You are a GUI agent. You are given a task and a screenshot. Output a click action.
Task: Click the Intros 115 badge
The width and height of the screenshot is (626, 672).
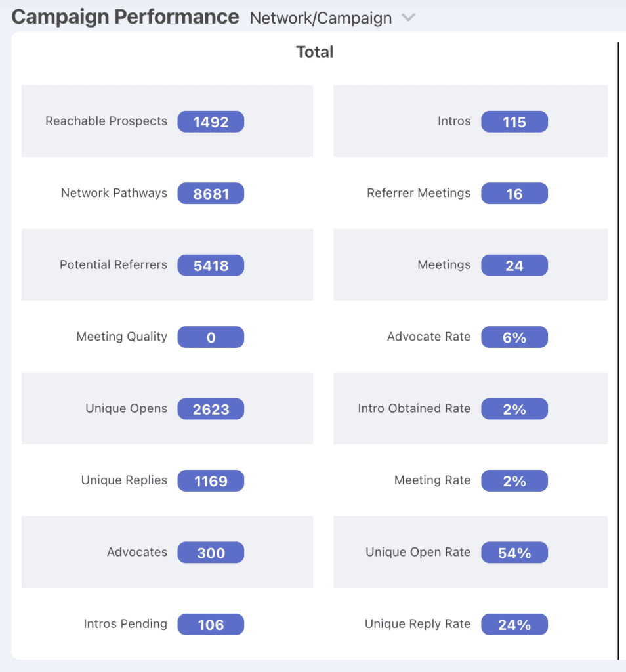click(514, 121)
